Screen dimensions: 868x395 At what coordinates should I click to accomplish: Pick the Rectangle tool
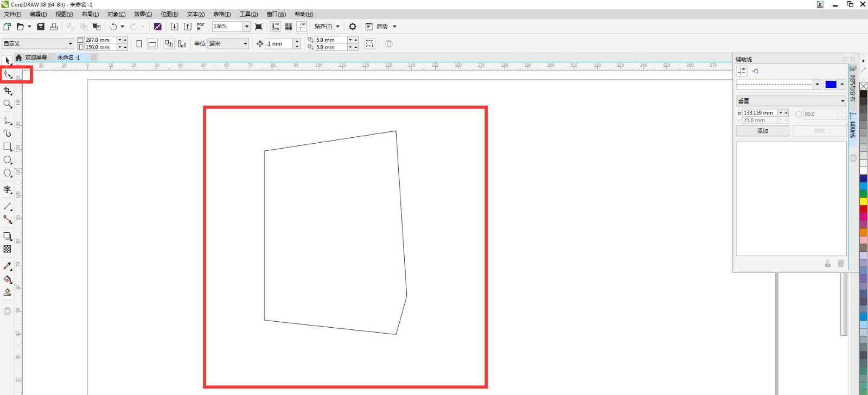click(x=8, y=146)
